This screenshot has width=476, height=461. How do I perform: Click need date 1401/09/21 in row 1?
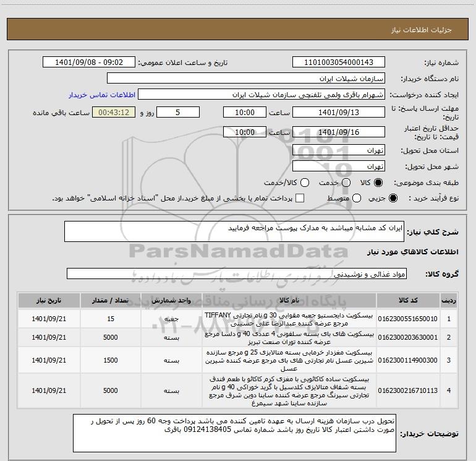click(x=49, y=319)
